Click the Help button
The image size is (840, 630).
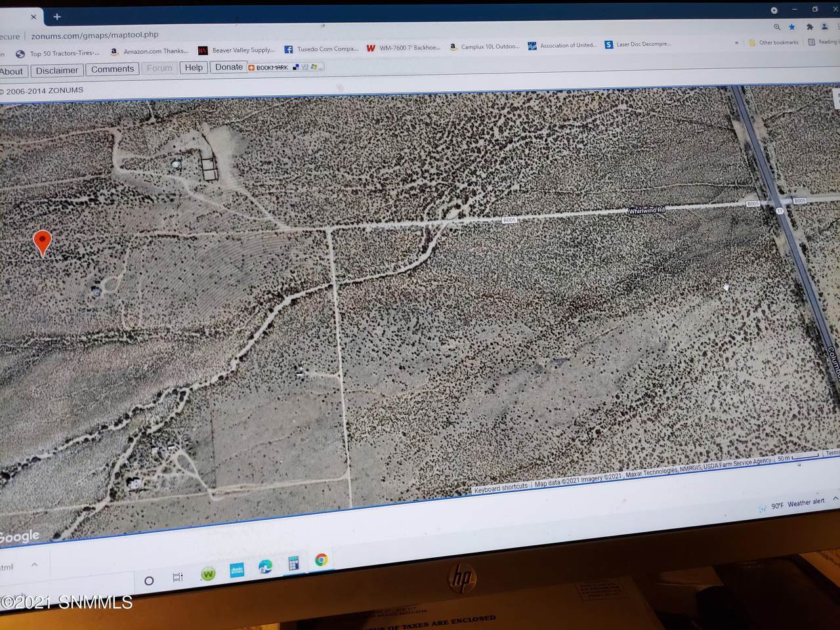click(194, 68)
